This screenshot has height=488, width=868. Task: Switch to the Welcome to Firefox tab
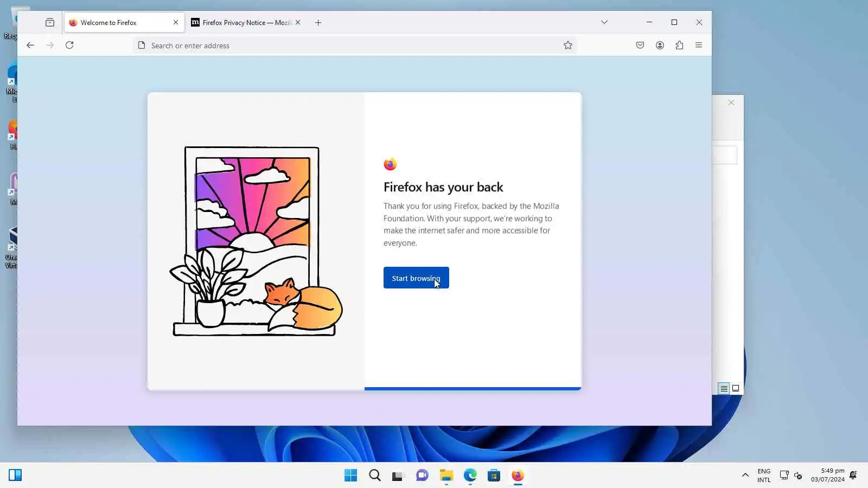[124, 23]
